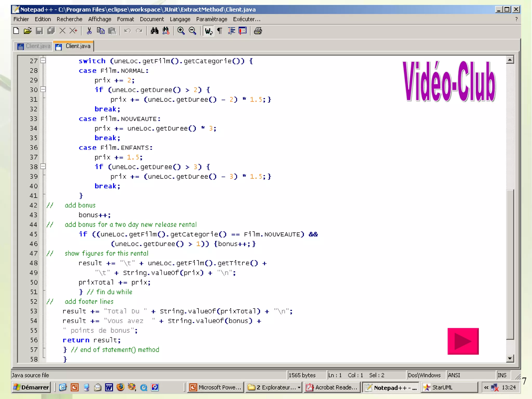This screenshot has width=532, height=399.
Task: Click the vertical scrollbar down arrow
Action: (x=510, y=358)
